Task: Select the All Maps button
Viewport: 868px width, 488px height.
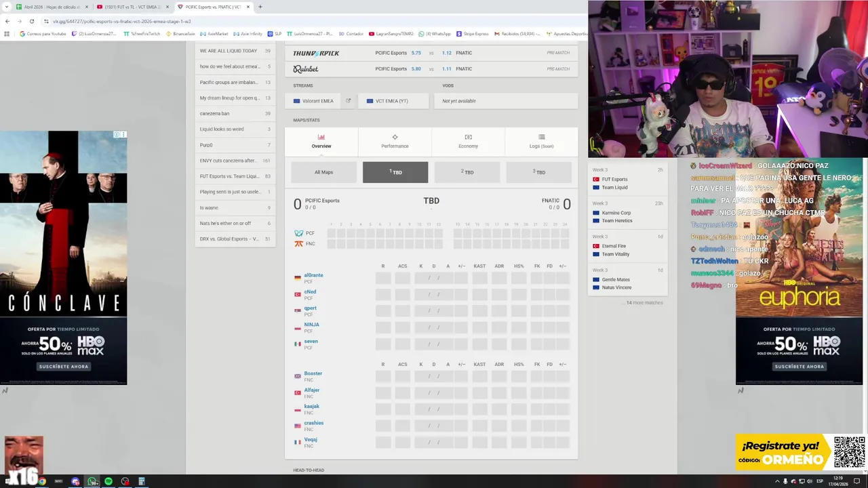Action: point(323,172)
